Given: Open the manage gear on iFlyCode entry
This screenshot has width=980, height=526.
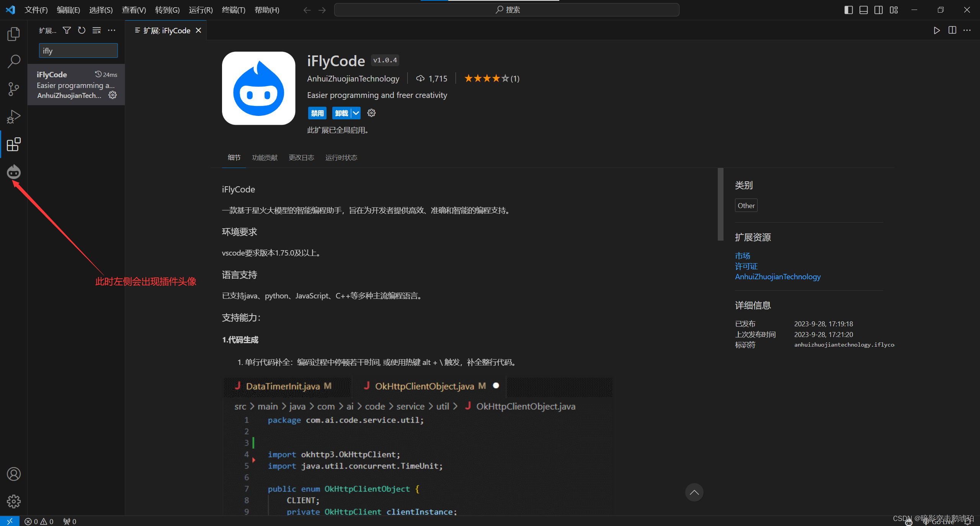Looking at the screenshot, I should (112, 95).
